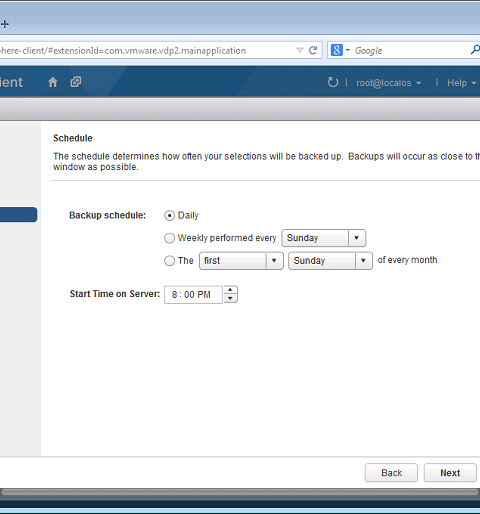
Task: Open the Help menu
Action: [461, 83]
